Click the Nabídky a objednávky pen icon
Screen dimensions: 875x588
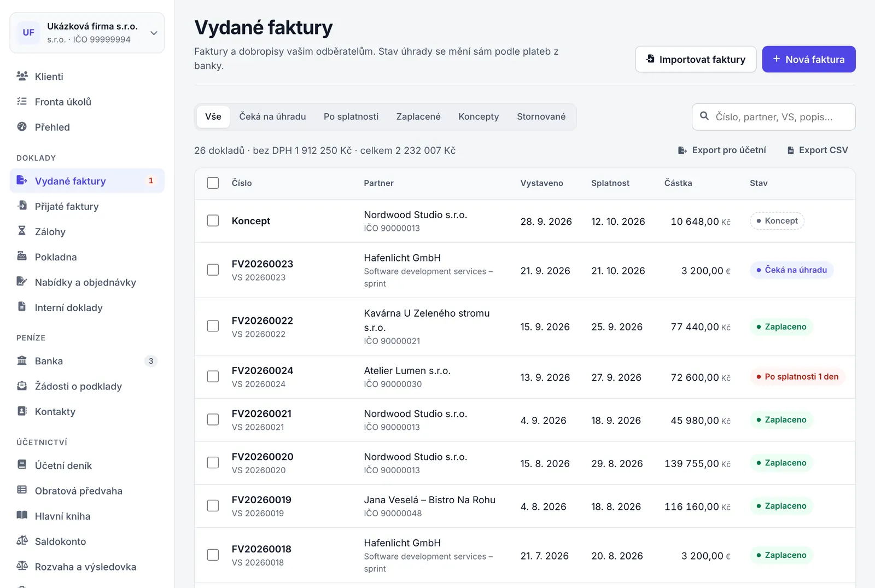tap(22, 282)
